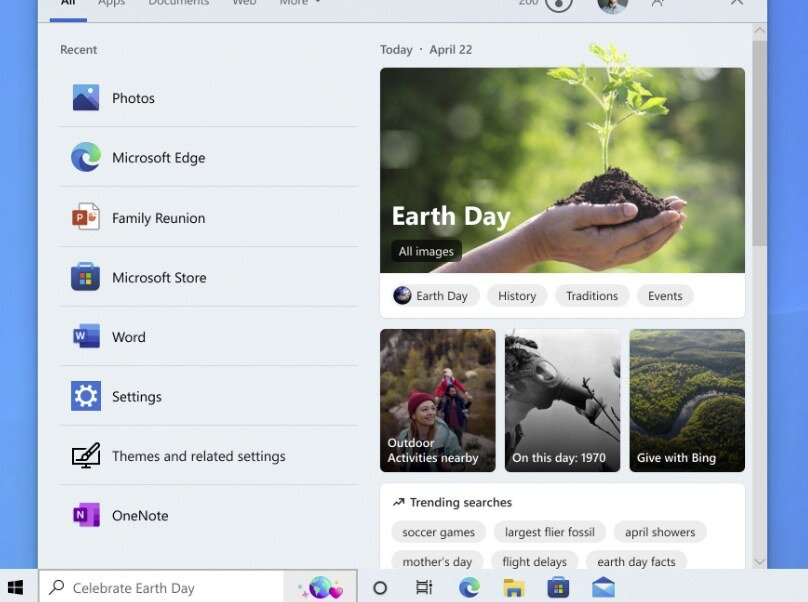Search trending term largest flier fossil

tap(550, 532)
